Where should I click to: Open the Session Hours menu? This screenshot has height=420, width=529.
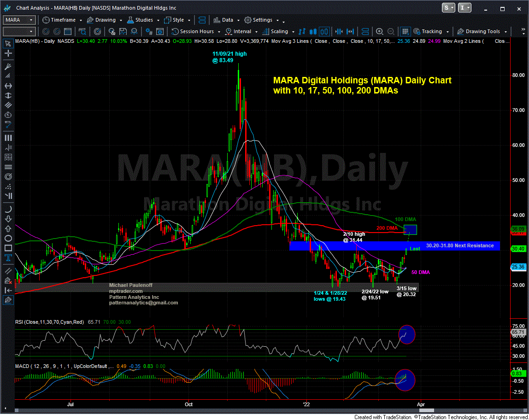[x=196, y=32]
